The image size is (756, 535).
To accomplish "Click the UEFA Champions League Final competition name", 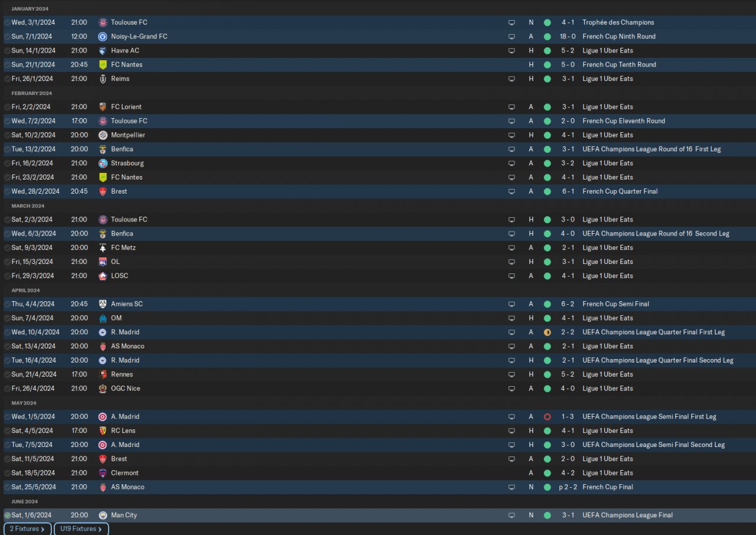I will click(x=627, y=516).
